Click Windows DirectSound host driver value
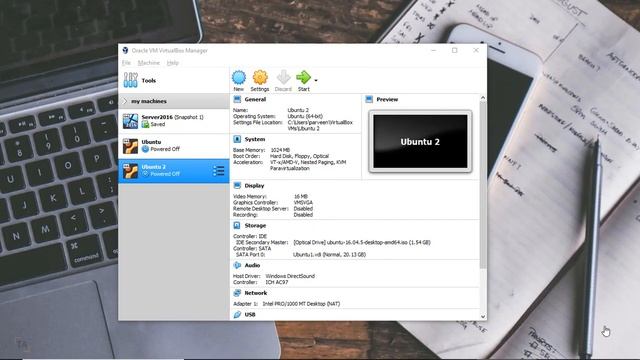The height and width of the screenshot is (360, 640). 290,276
